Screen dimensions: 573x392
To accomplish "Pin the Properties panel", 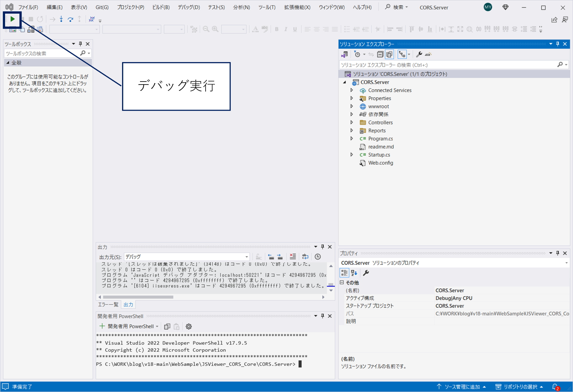I will tap(558, 253).
